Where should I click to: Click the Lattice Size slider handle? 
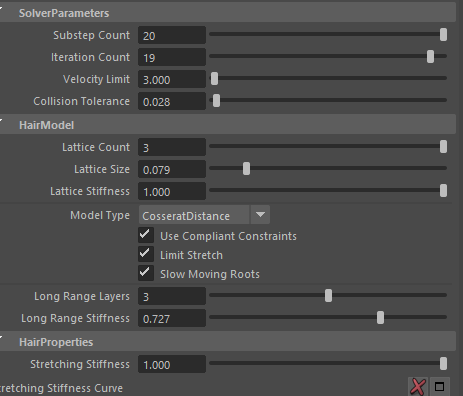pyautogui.click(x=246, y=169)
